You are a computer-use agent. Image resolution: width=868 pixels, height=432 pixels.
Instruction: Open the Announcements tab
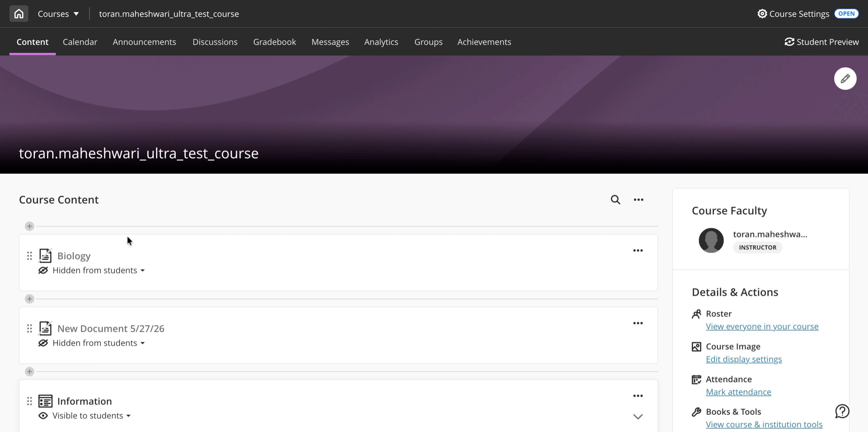(144, 42)
